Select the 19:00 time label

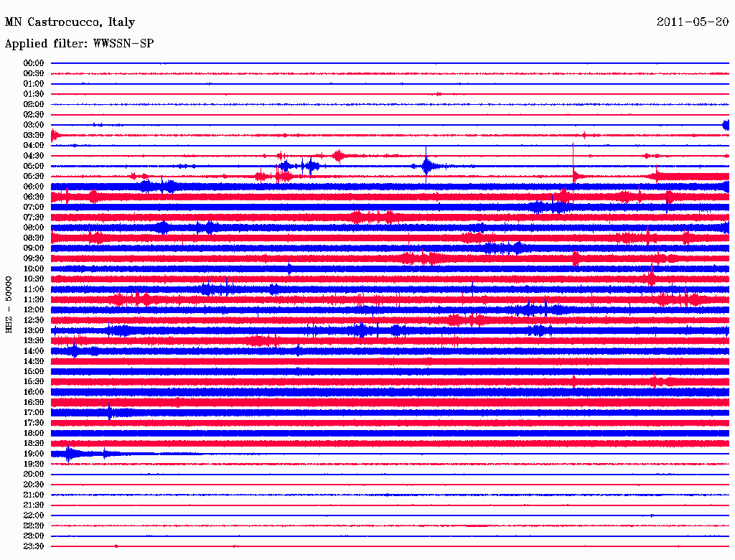33,454
